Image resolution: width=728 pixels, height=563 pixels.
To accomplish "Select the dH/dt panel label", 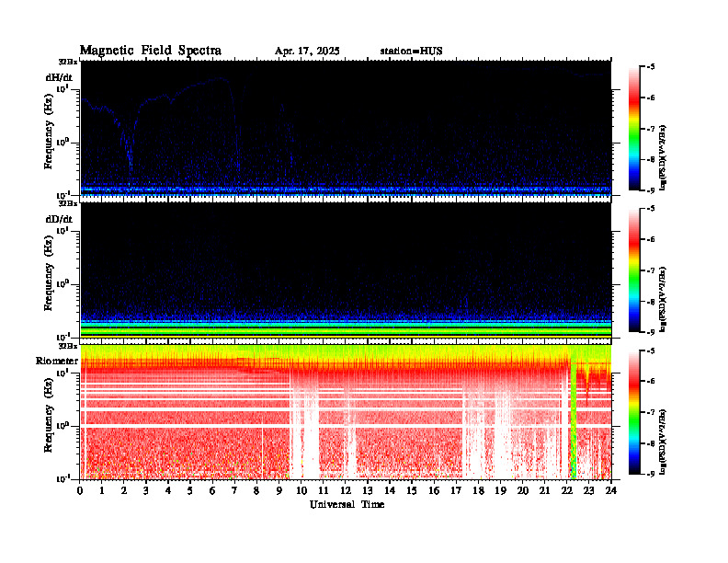I will point(59,77).
